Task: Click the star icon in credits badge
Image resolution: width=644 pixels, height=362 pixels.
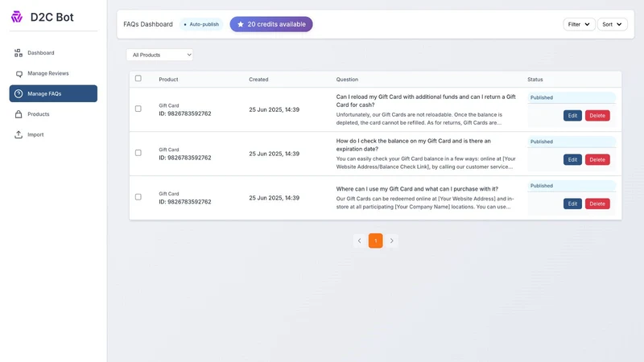Action: coord(241,24)
